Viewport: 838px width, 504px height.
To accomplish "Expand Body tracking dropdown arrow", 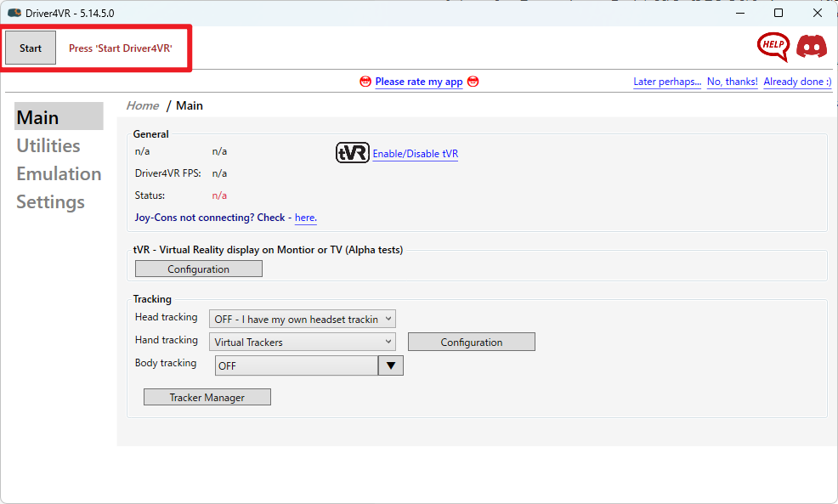I will (x=391, y=365).
